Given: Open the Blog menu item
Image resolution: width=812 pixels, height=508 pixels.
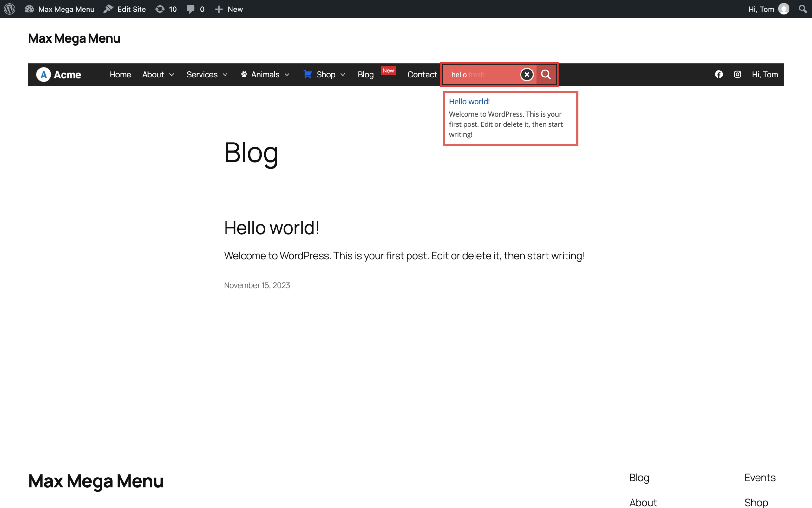Looking at the screenshot, I should pyautogui.click(x=365, y=75).
